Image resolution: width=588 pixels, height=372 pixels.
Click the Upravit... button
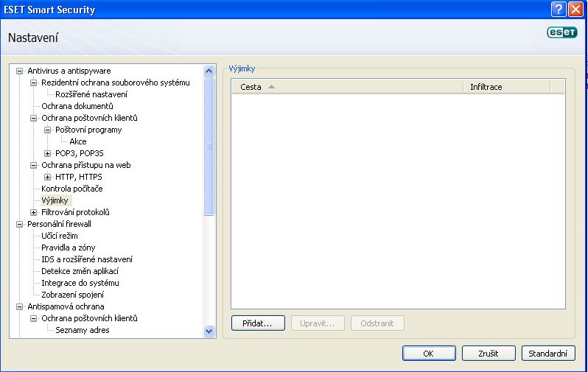[x=318, y=323]
